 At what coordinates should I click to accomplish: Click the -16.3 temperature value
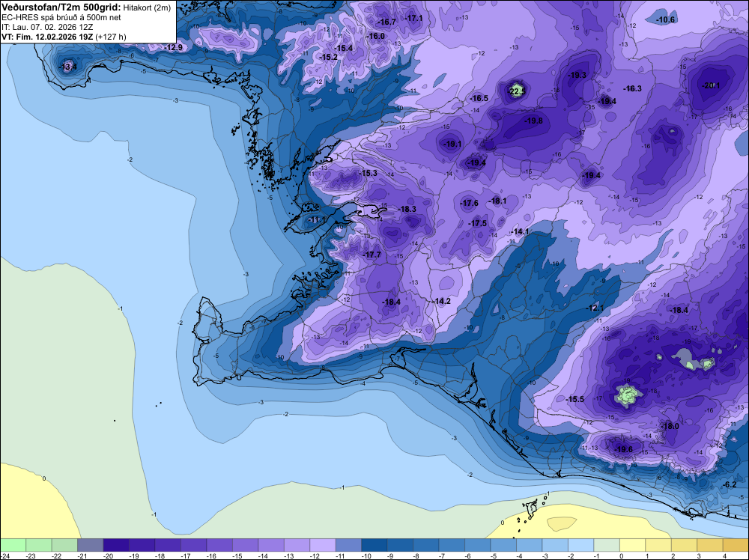tap(632, 88)
